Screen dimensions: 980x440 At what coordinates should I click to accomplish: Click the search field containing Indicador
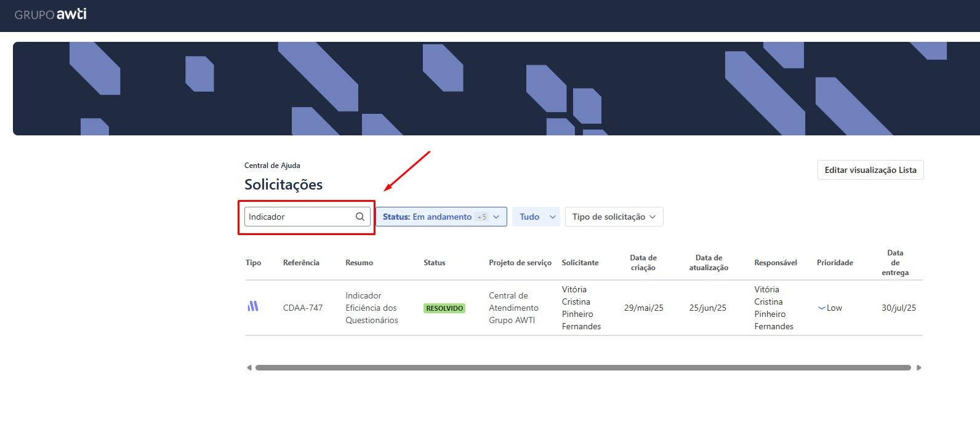(x=307, y=217)
